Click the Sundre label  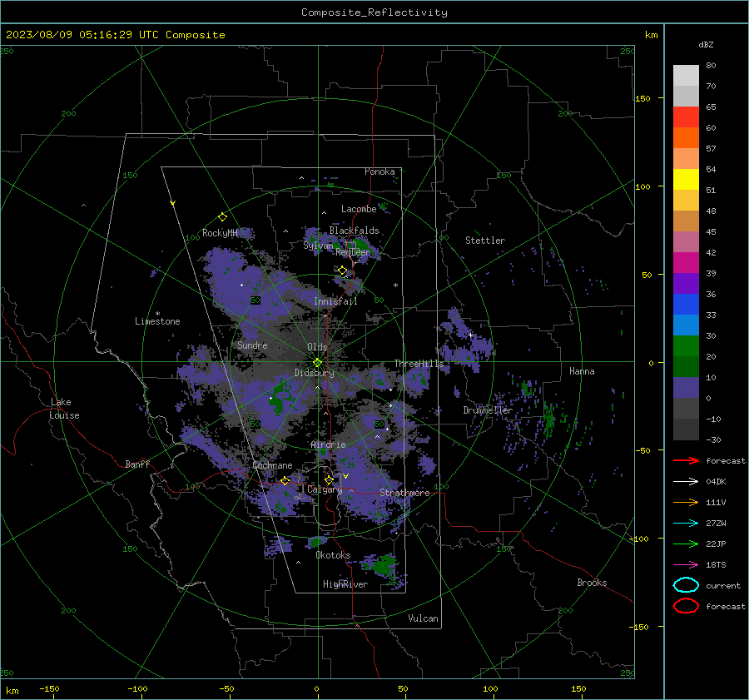[252, 345]
